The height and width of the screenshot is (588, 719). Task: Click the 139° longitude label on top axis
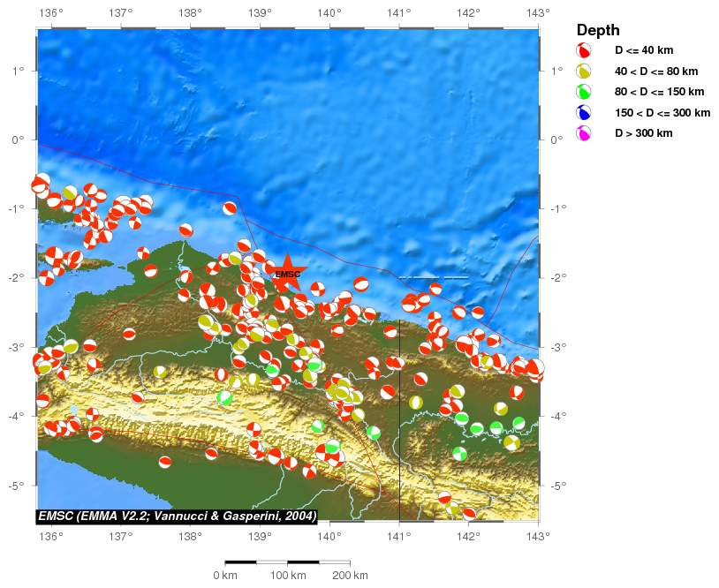[260, 13]
